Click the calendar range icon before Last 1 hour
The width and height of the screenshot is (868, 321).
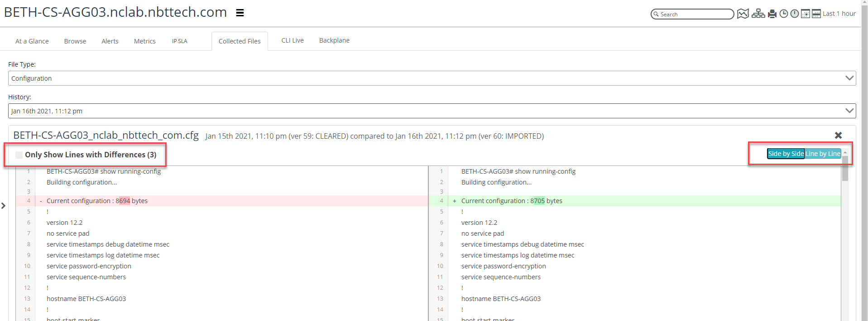[816, 14]
